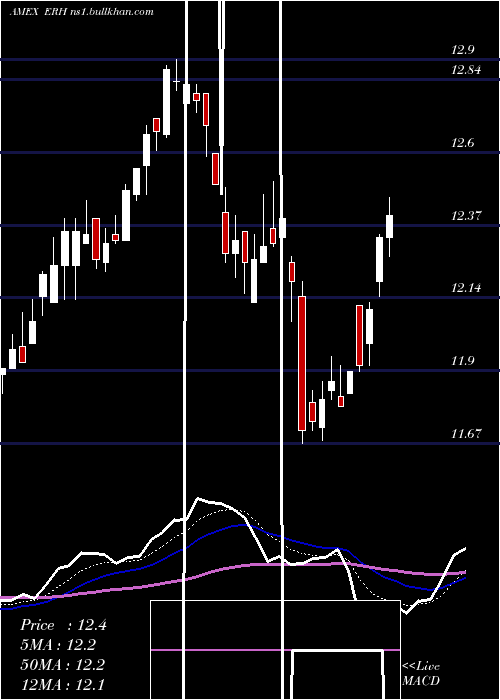This screenshot has width=500, height=700.
Task: Click the <<Live MACD label
Action: [421, 673]
